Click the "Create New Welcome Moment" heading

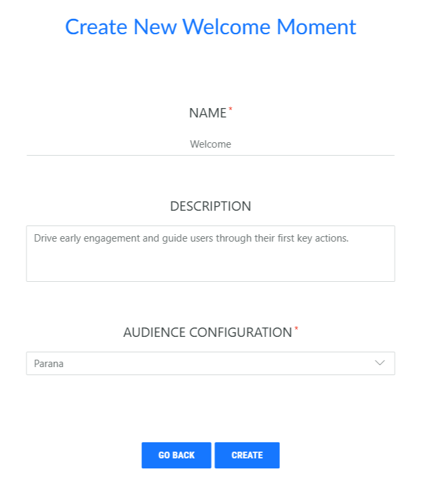(x=211, y=27)
